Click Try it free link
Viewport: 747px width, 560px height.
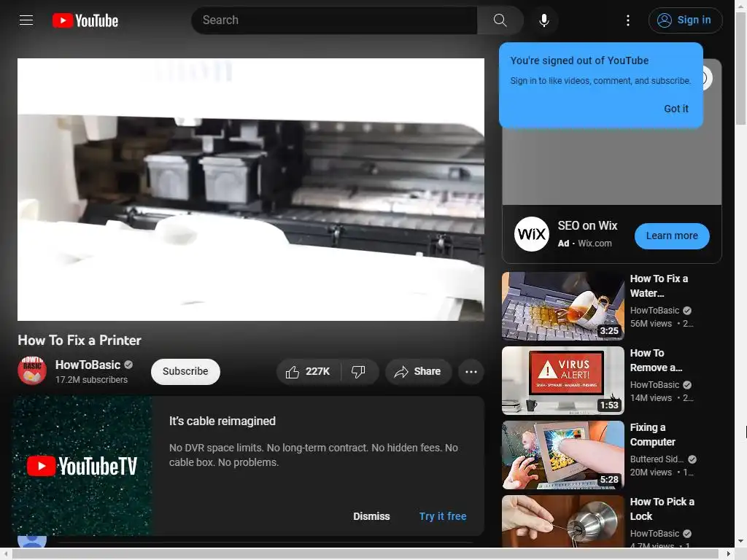click(443, 516)
